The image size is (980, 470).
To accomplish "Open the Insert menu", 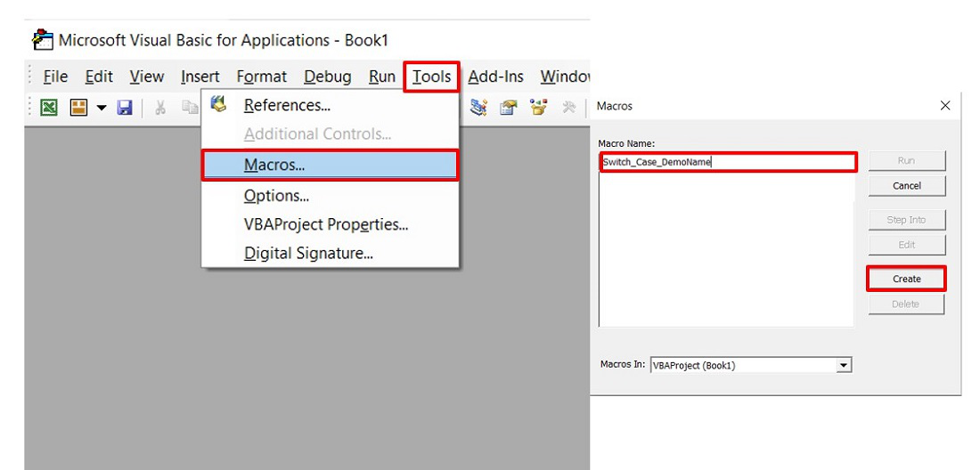I will pyautogui.click(x=200, y=77).
